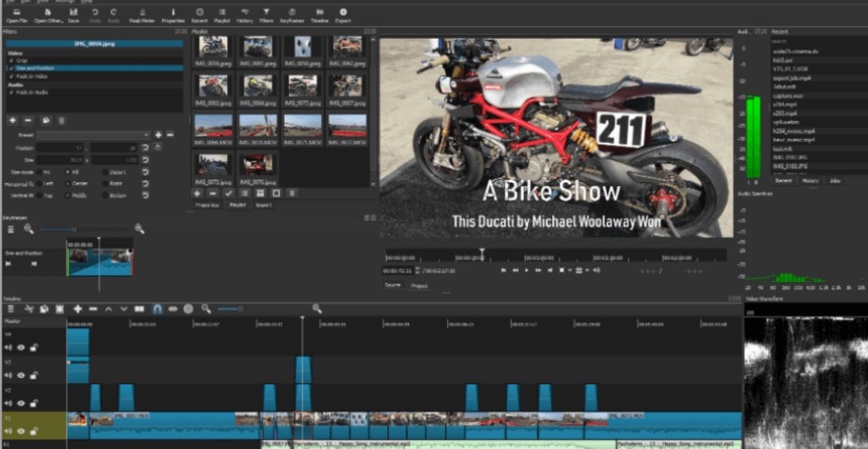Screen dimensions: 868x449
Task: Select the Size and Position filter row
Action: pos(94,68)
